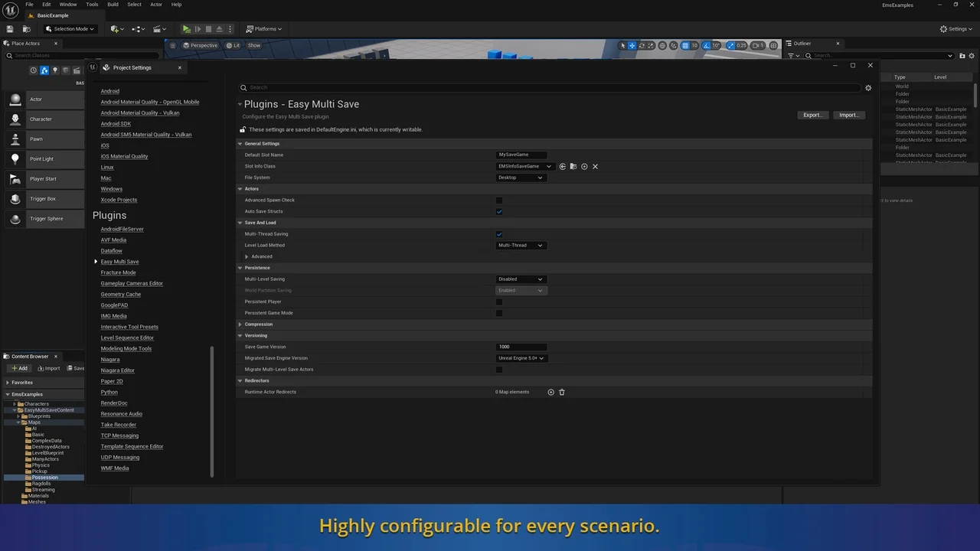Remove all Runtime Actor Redirects with trash icon

562,392
